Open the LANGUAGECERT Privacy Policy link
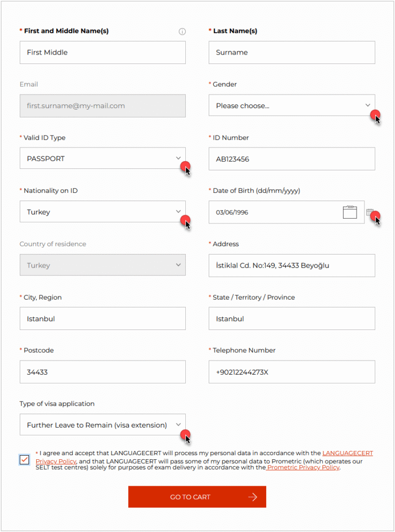Image resolution: width=395 pixels, height=532 pixels. click(x=204, y=457)
